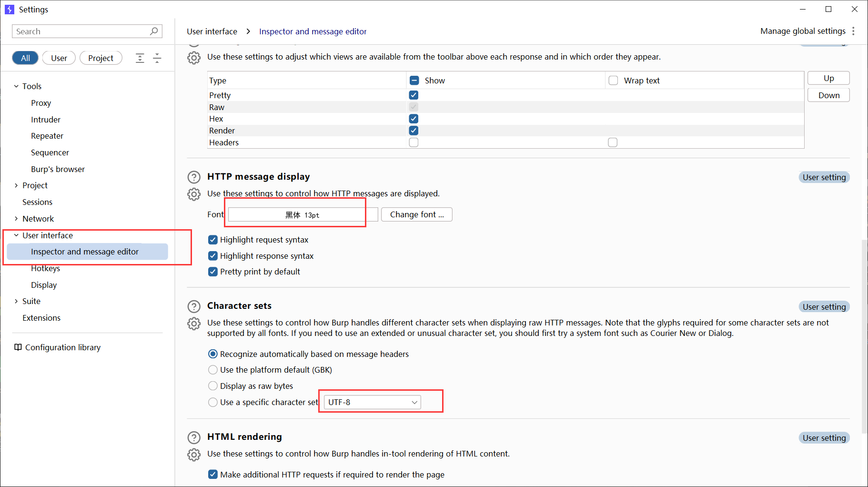Open gear options for response views table

click(x=194, y=58)
